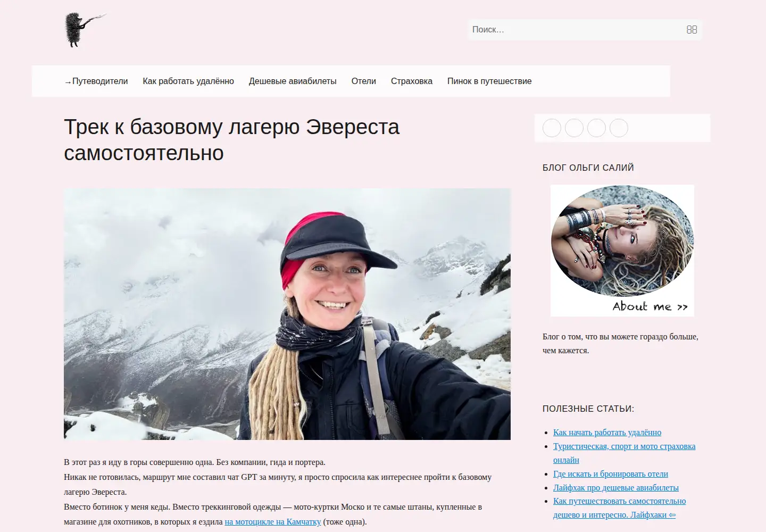Follow the на мотоцикле на Камчатку link
Image resolution: width=766 pixels, height=532 pixels.
(273, 522)
